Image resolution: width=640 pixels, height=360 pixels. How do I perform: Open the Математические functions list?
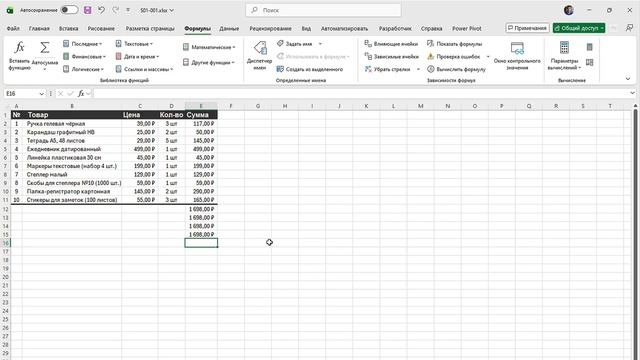tap(209, 47)
